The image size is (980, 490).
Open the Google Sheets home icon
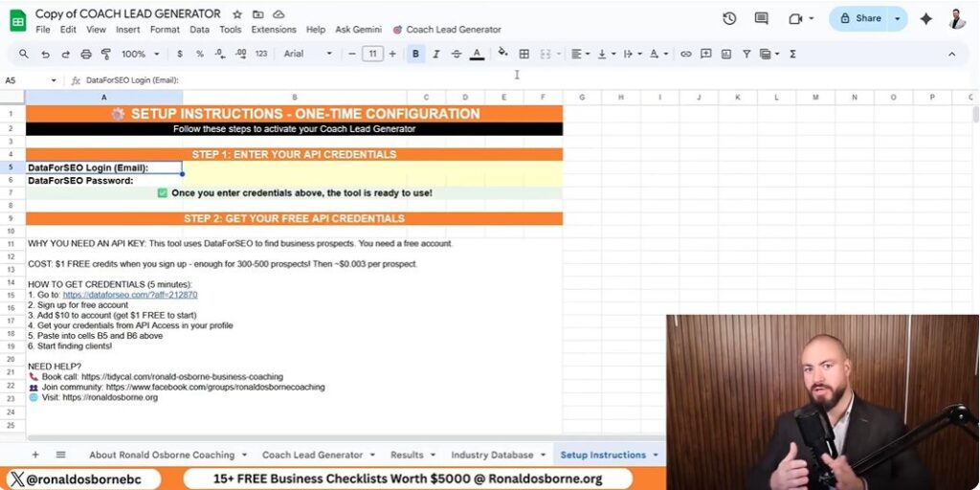coord(17,21)
